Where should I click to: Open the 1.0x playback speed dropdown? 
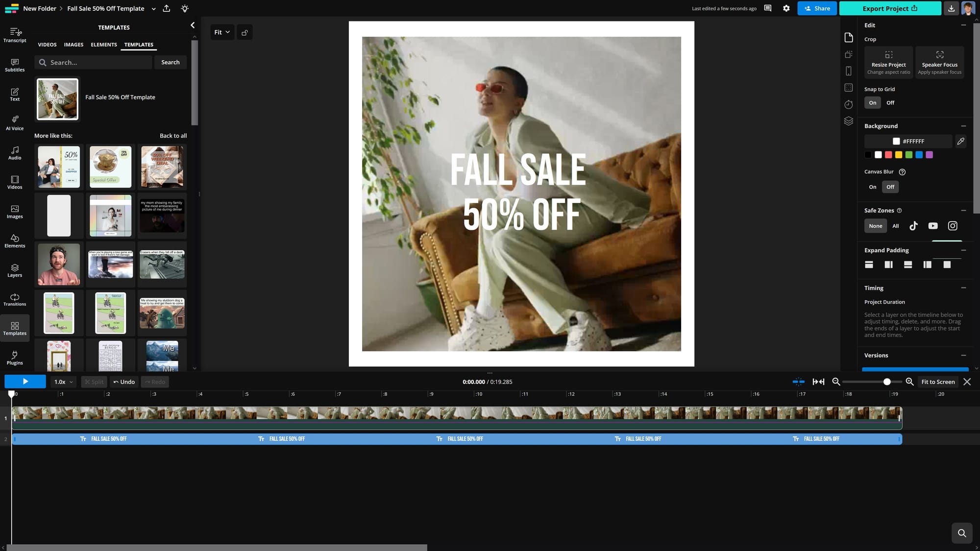point(63,382)
